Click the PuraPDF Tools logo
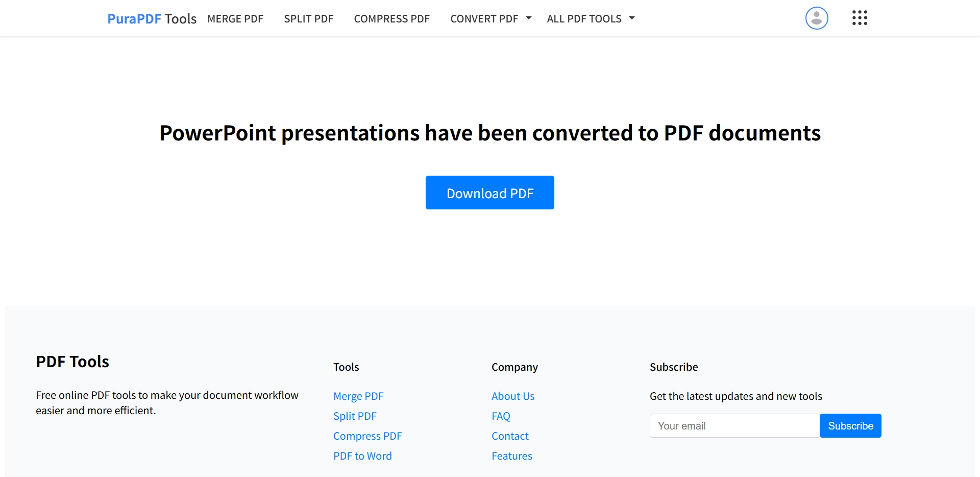980x477 pixels. [152, 18]
